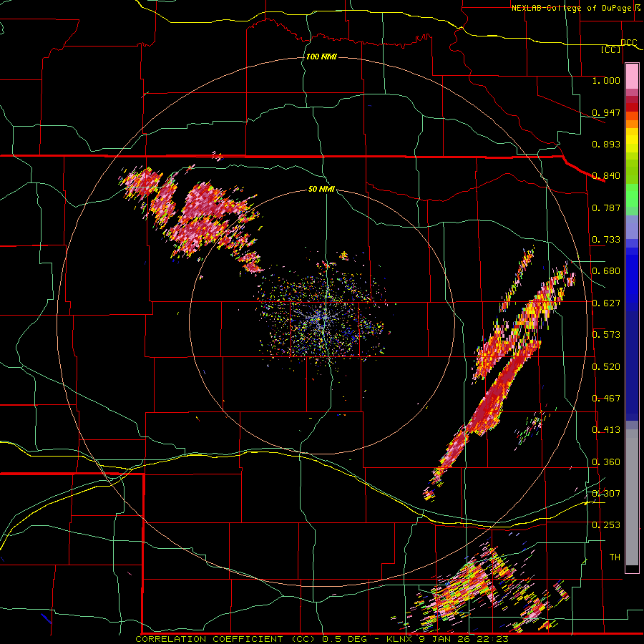Click the 0.840 scale value
The image size is (644, 644).
tap(606, 176)
